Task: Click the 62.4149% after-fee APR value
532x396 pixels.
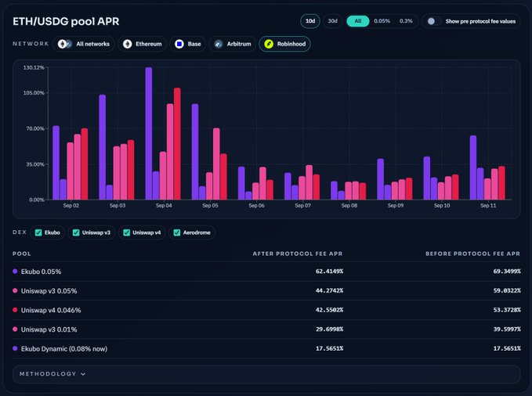Action: (329, 272)
